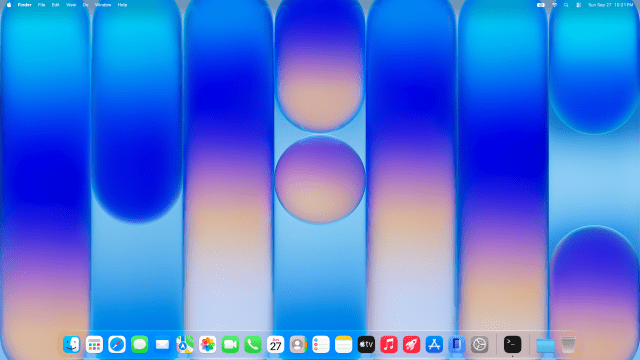Open the red rocket app in Dock
640x360 pixels.
pyautogui.click(x=411, y=344)
